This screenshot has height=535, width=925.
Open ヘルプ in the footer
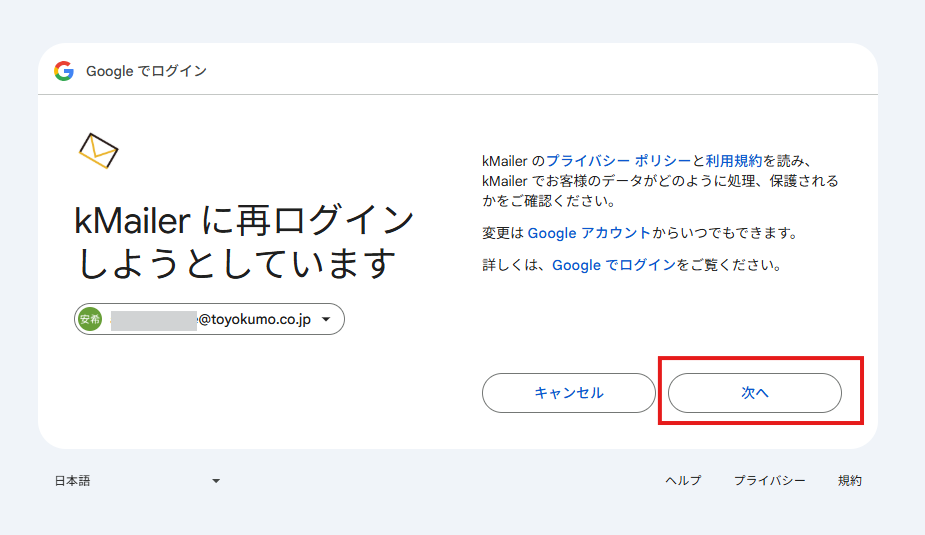(683, 481)
